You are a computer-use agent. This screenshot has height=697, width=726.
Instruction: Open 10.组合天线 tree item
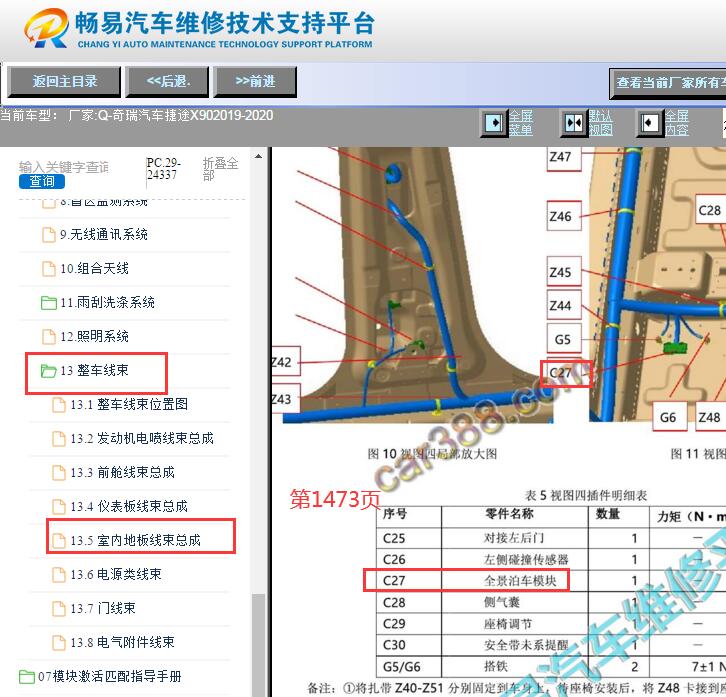coord(94,269)
